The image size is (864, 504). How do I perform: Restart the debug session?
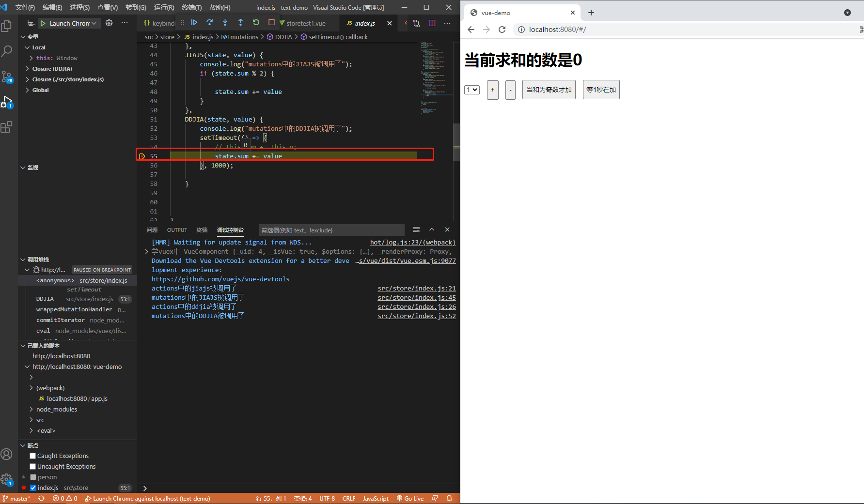click(256, 22)
